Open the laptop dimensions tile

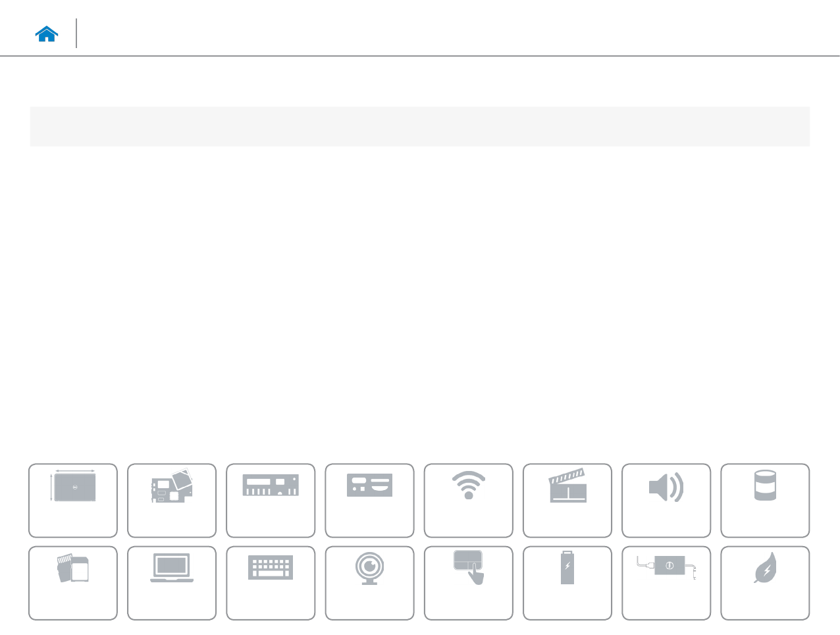coord(73,501)
